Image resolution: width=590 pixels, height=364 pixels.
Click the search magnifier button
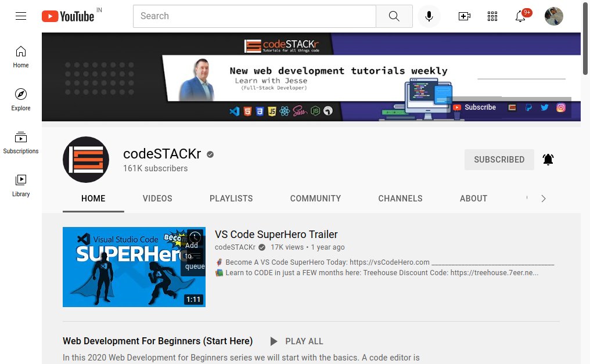coord(394,16)
